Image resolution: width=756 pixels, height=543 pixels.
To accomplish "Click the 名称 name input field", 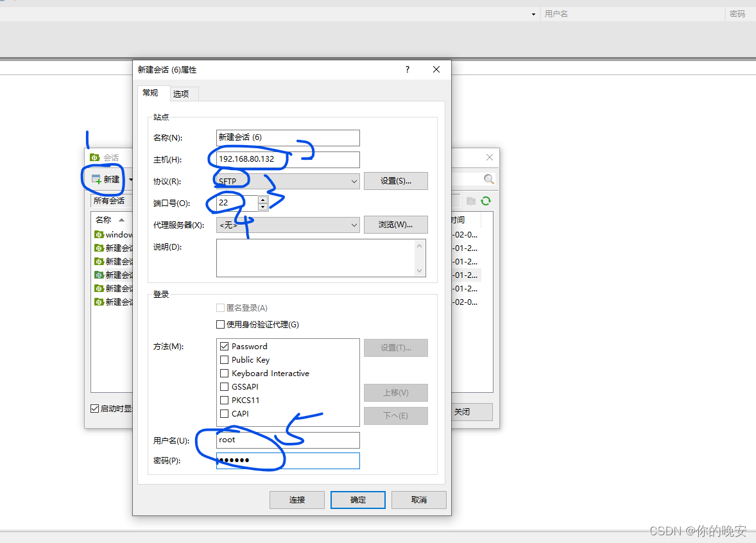I will click(288, 137).
